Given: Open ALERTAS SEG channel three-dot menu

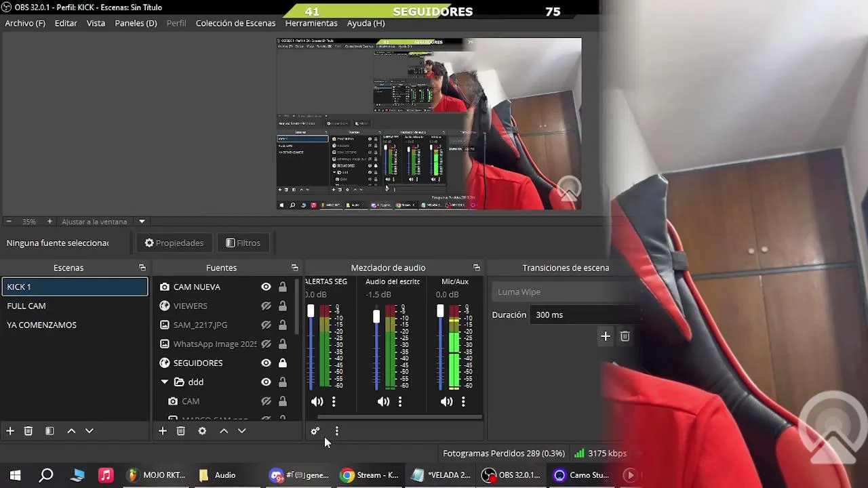Looking at the screenshot, I should [334, 401].
